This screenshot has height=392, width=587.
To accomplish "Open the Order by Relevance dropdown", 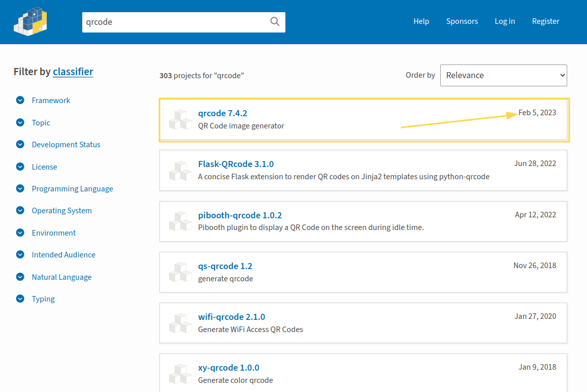I will coord(503,75).
